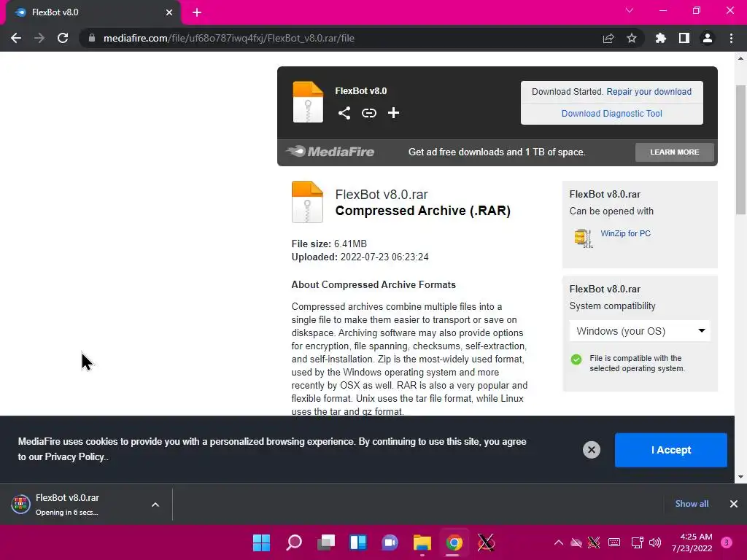The width and height of the screenshot is (747, 560).
Task: Open the Chrome profile icon
Action: 708,38
